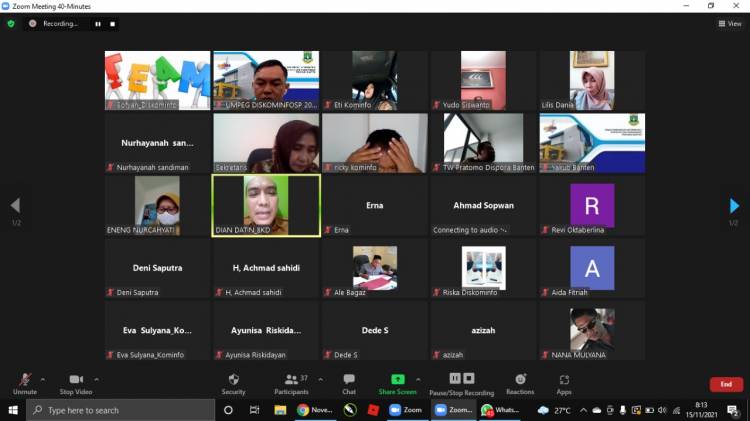Select the UMPEG DISKOMINFOSP tile

[266, 81]
